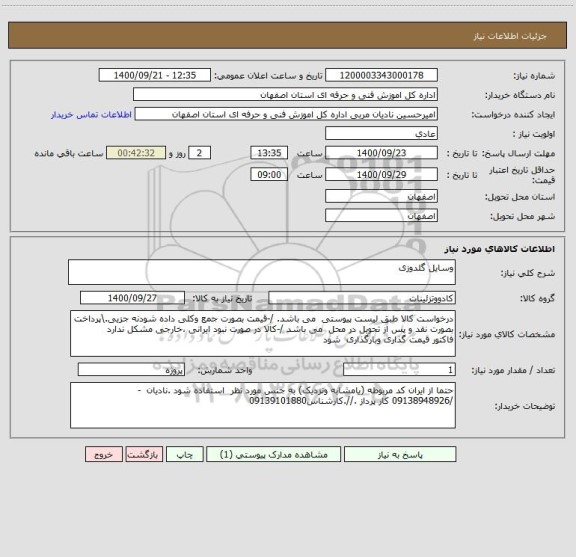Image resolution: width=576 pixels, height=557 pixels.
Task: Click the 'خروج' exit button
Action: (x=104, y=454)
